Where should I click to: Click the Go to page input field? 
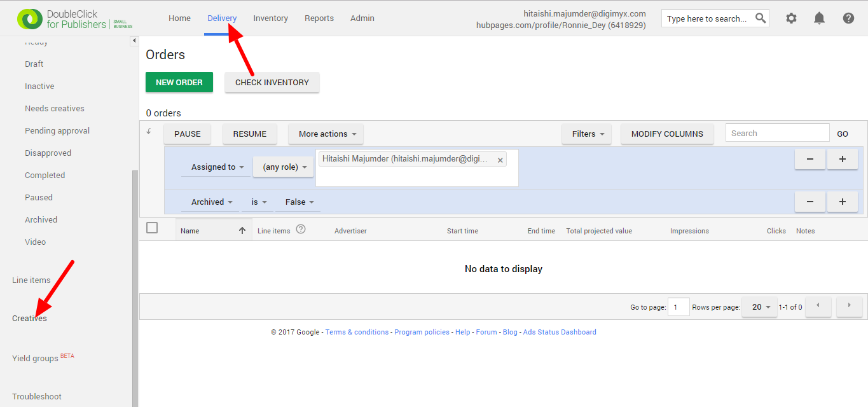(x=679, y=307)
